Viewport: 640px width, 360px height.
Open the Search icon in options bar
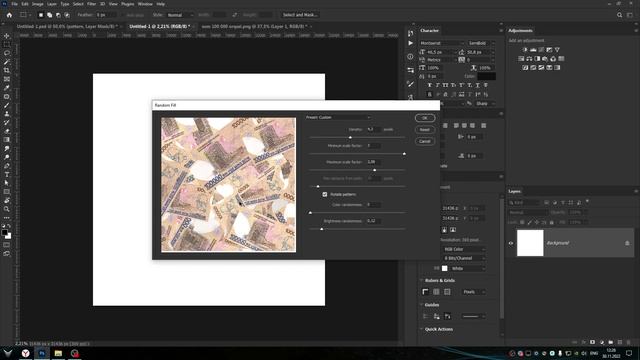coord(620,15)
